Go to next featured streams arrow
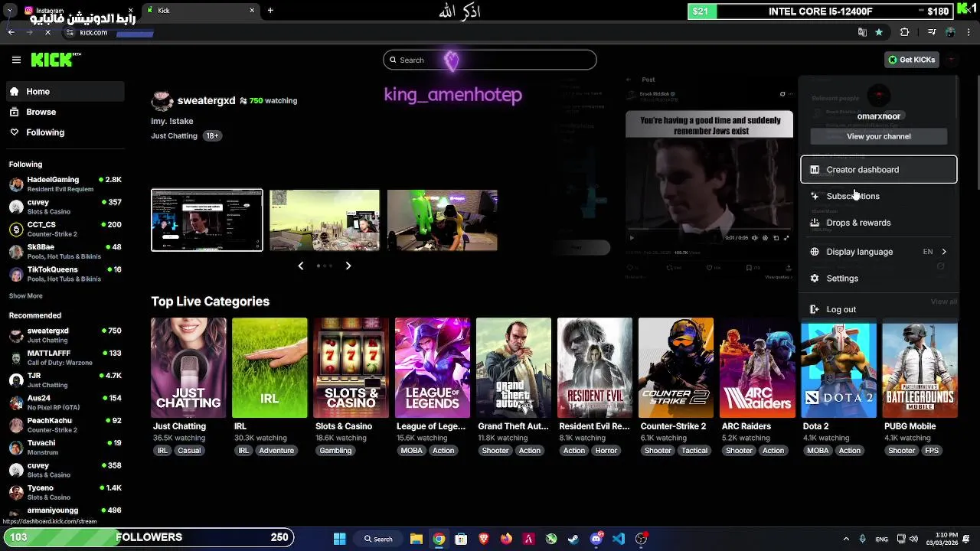This screenshot has height=551, width=980. 348,266
